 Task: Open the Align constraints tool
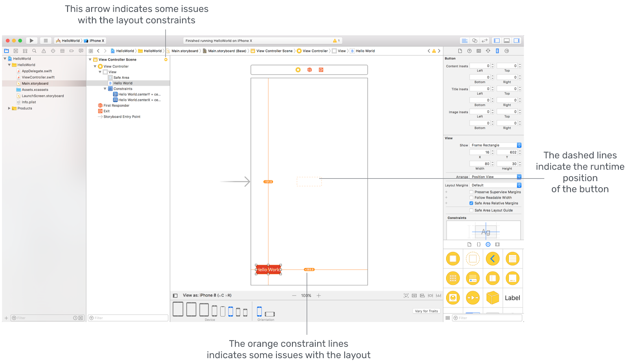coord(422,295)
